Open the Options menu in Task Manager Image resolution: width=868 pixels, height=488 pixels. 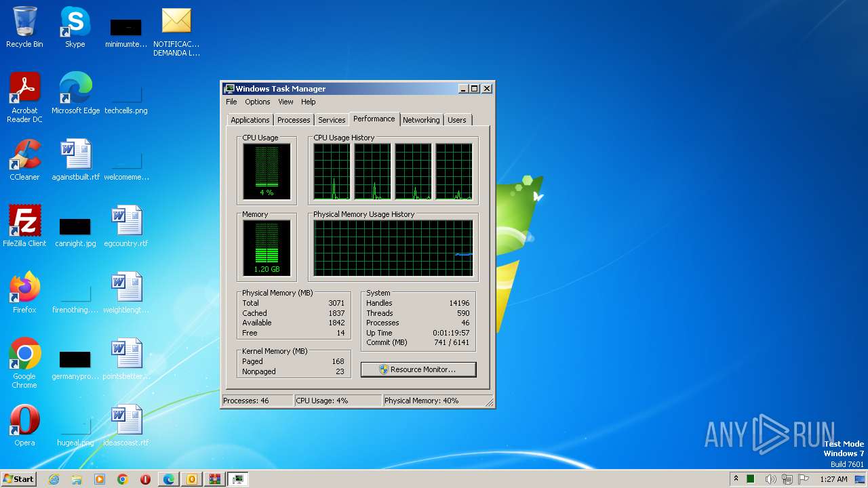258,102
